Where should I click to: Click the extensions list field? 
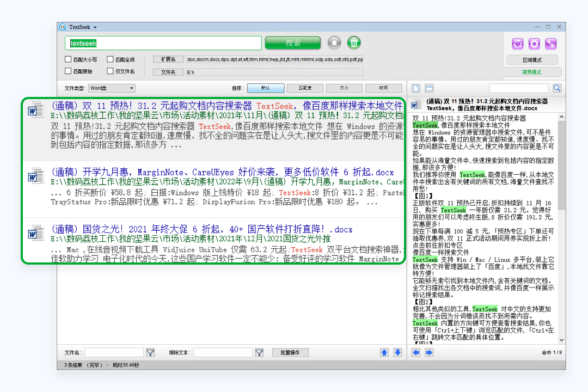(x=275, y=59)
